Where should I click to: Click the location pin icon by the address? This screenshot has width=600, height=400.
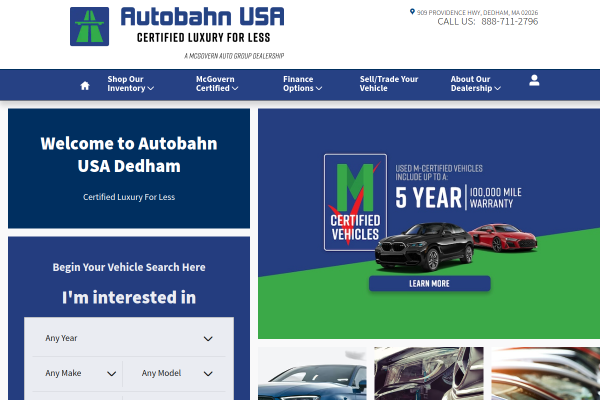412,12
